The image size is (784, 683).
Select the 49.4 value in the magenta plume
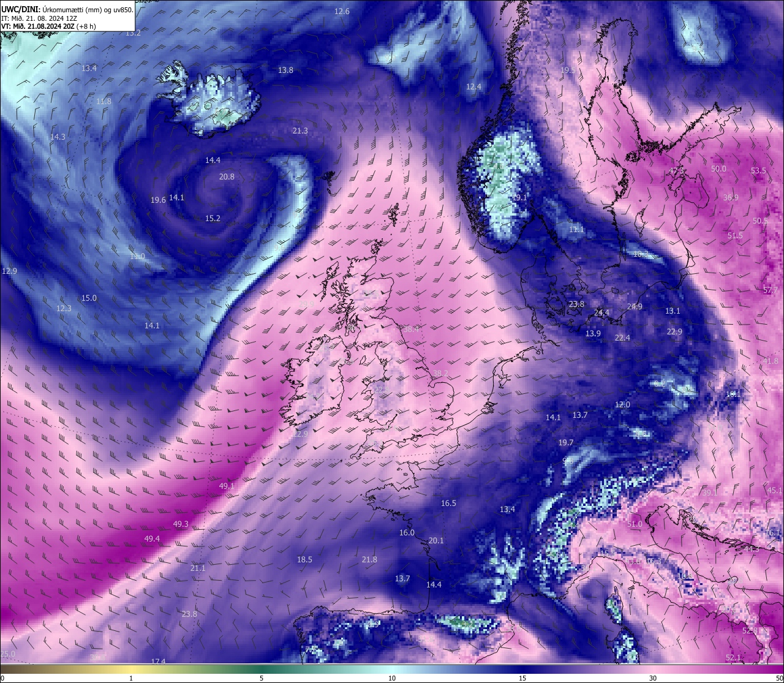[152, 539]
